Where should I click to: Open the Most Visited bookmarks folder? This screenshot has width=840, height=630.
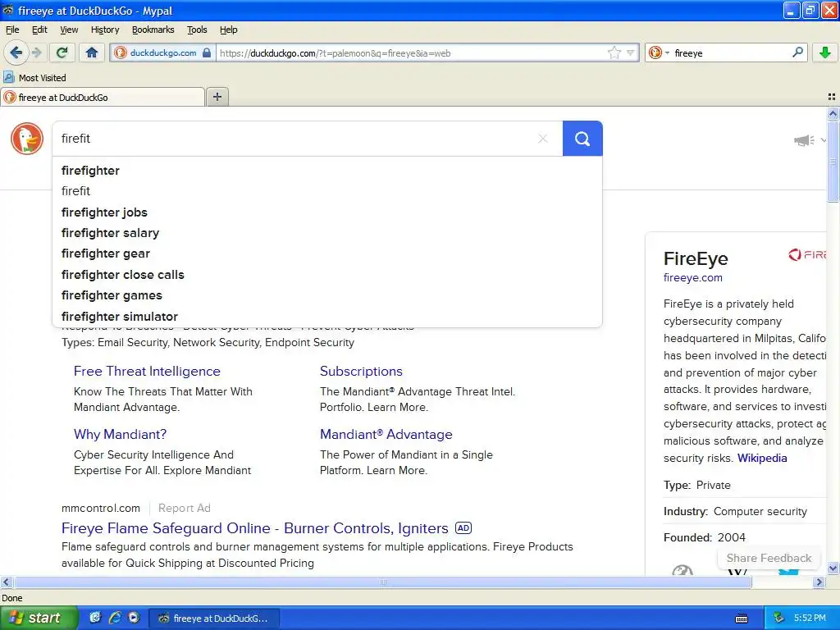point(34,78)
